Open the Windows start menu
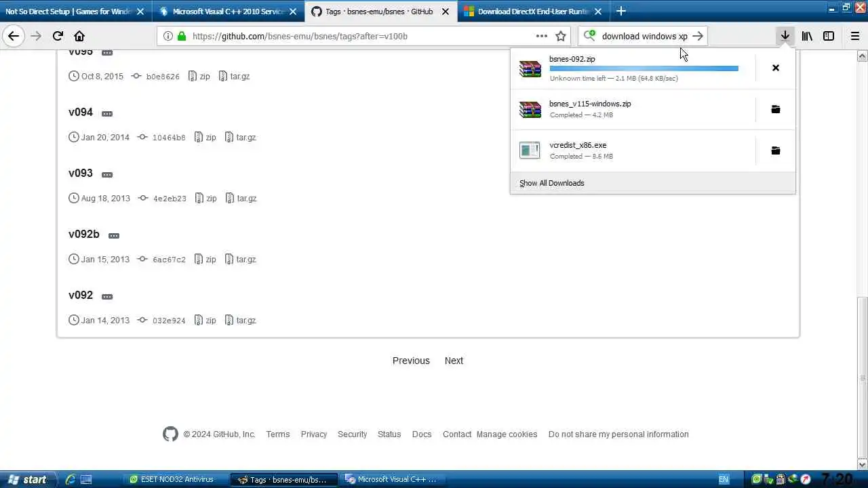 [27, 479]
